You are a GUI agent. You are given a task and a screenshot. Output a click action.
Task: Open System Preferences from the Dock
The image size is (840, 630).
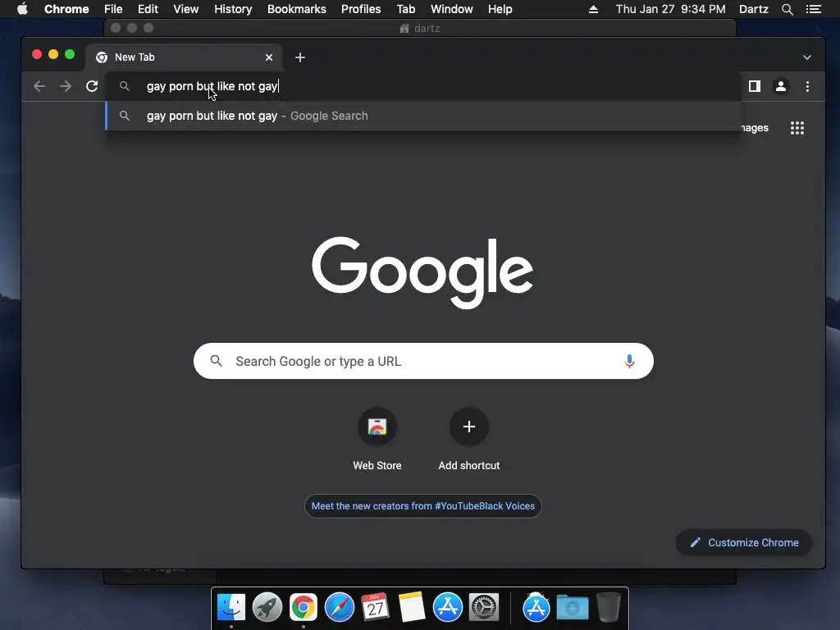click(484, 608)
